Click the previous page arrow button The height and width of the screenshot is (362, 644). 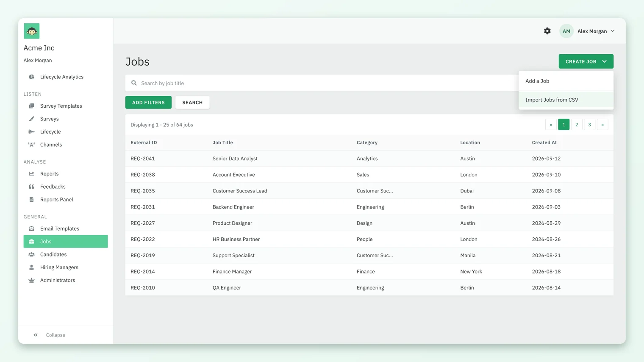551,125
